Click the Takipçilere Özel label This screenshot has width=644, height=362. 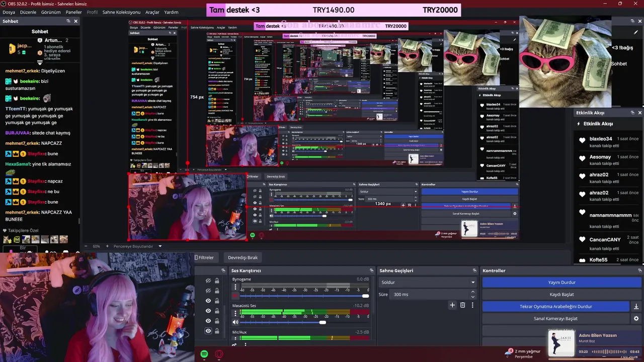pos(23,230)
